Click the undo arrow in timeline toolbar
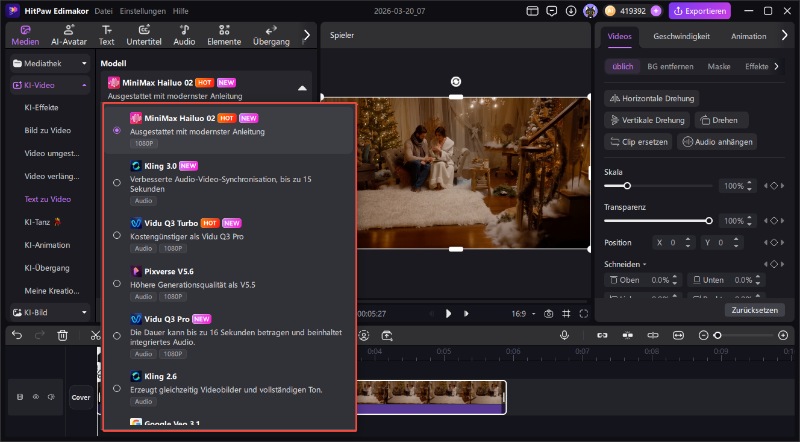The image size is (800, 442). [17, 336]
